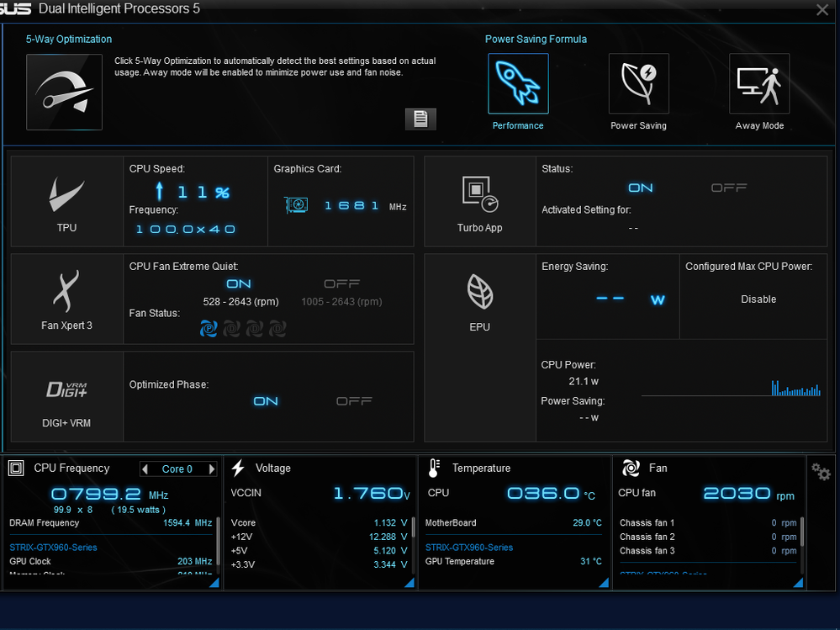Click the CPU Power history graph

(731, 388)
